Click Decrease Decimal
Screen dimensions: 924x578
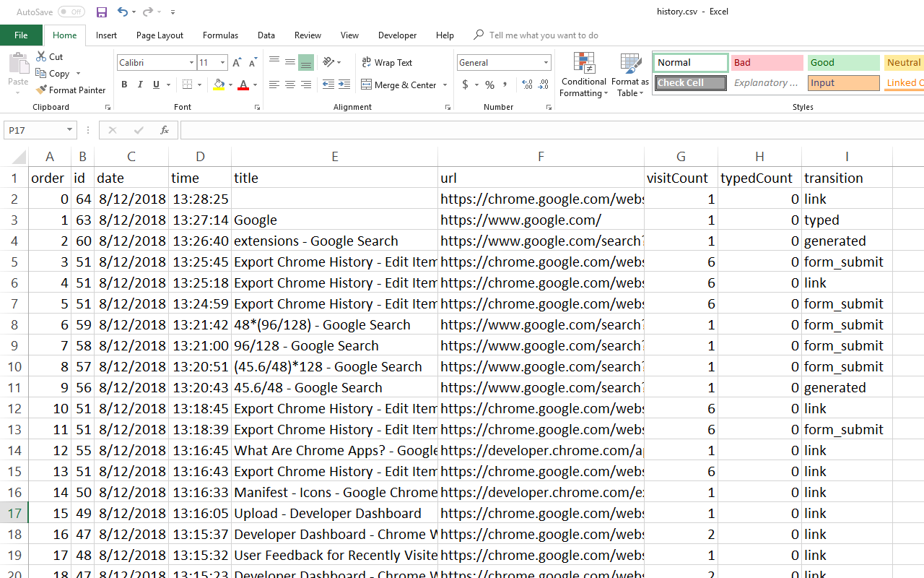tap(543, 85)
